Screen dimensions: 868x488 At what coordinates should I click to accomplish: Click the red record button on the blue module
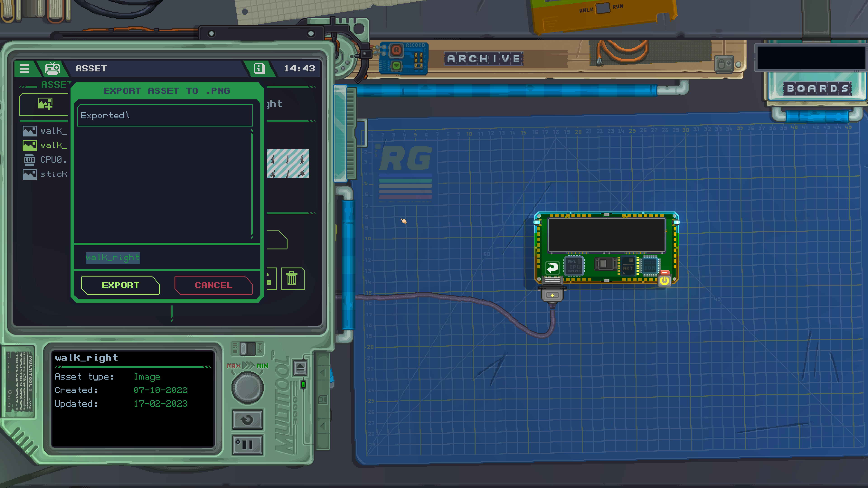(396, 51)
